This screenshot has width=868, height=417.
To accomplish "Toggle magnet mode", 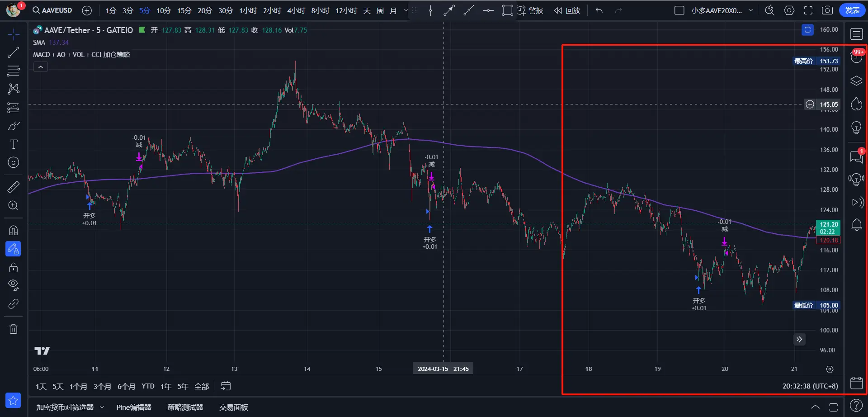I will point(14,230).
